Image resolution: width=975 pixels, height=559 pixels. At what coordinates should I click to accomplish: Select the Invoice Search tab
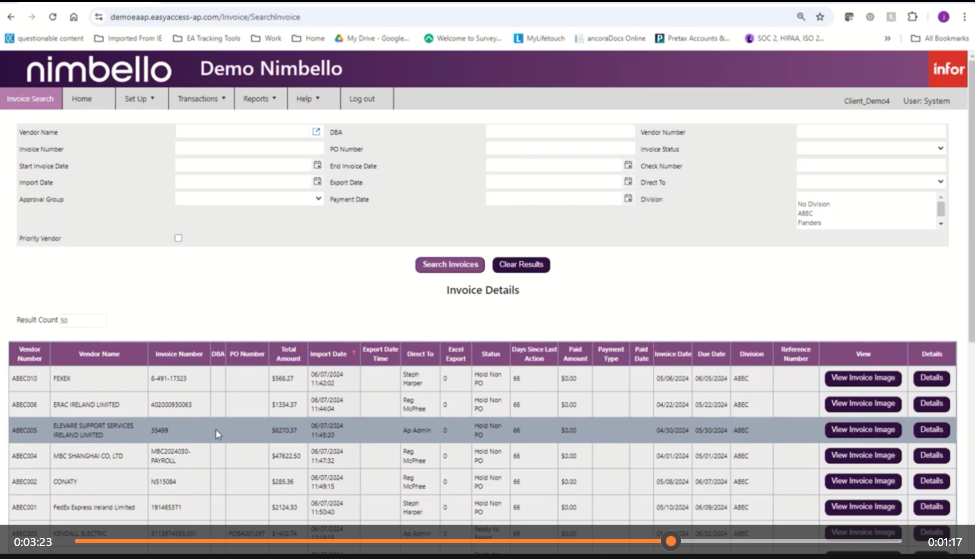pos(30,99)
